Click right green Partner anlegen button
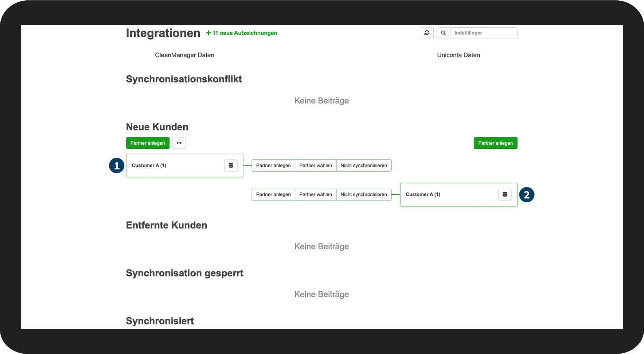This screenshot has width=644, height=354. coord(495,143)
